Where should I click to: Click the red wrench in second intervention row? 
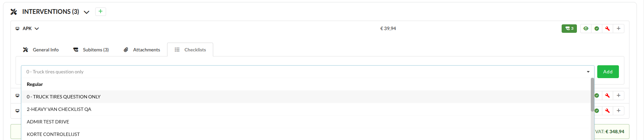pos(607,95)
